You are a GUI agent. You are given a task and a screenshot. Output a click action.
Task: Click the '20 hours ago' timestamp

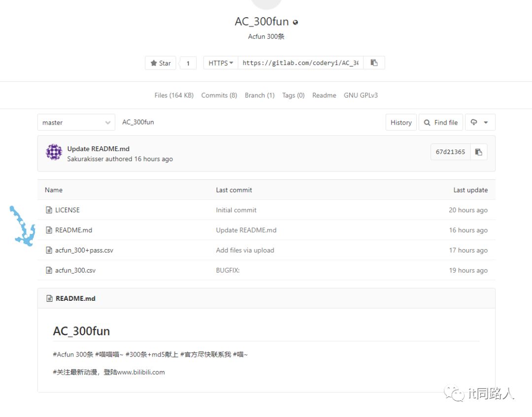click(x=468, y=210)
